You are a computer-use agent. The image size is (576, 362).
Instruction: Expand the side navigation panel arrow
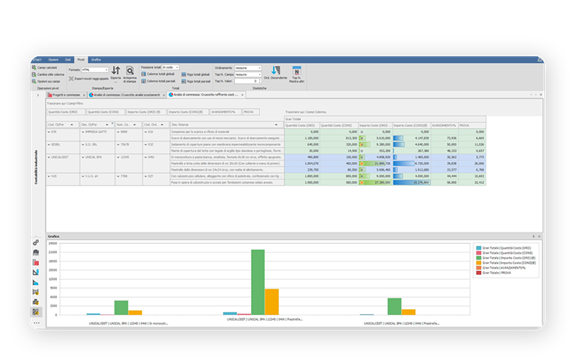[x=38, y=95]
